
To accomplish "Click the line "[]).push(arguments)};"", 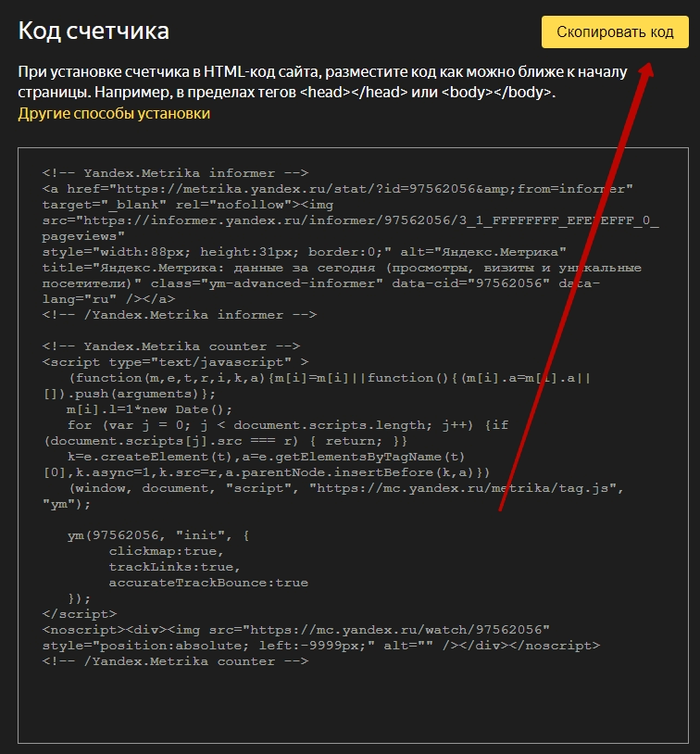I will 130,394.
